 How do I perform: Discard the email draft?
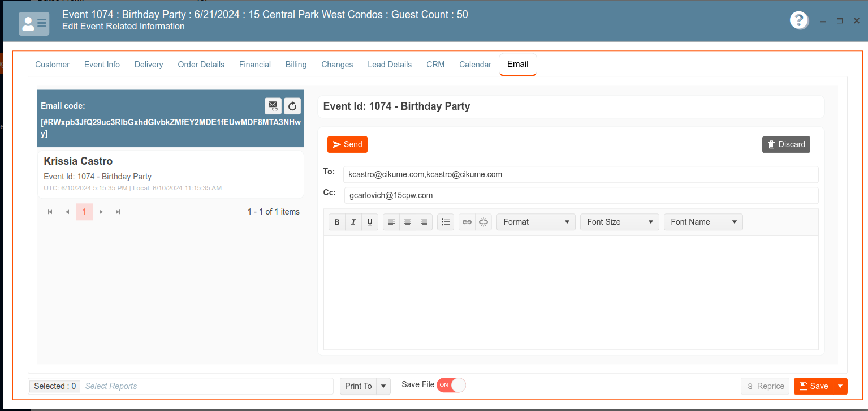786,144
